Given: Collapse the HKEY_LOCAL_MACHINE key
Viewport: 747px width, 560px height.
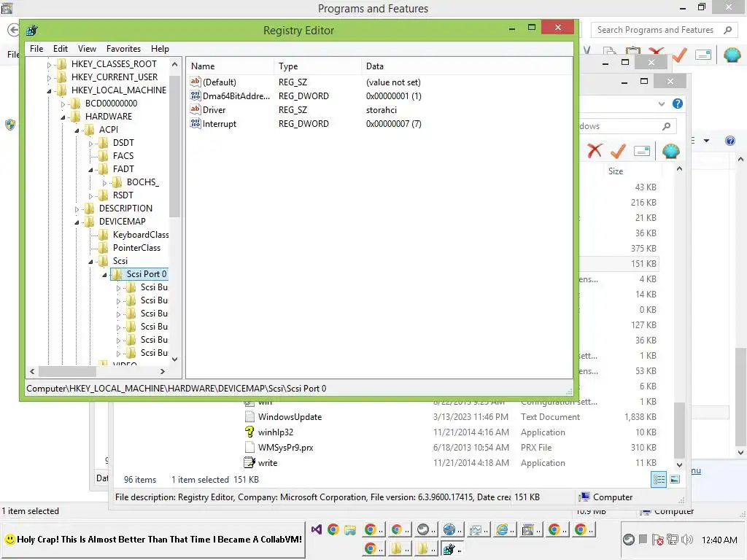Looking at the screenshot, I should [x=49, y=90].
